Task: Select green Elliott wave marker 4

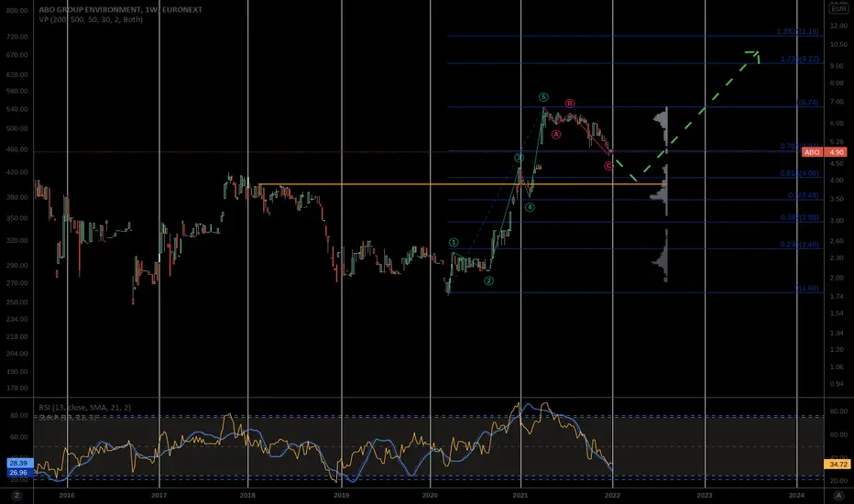Action: coord(530,207)
